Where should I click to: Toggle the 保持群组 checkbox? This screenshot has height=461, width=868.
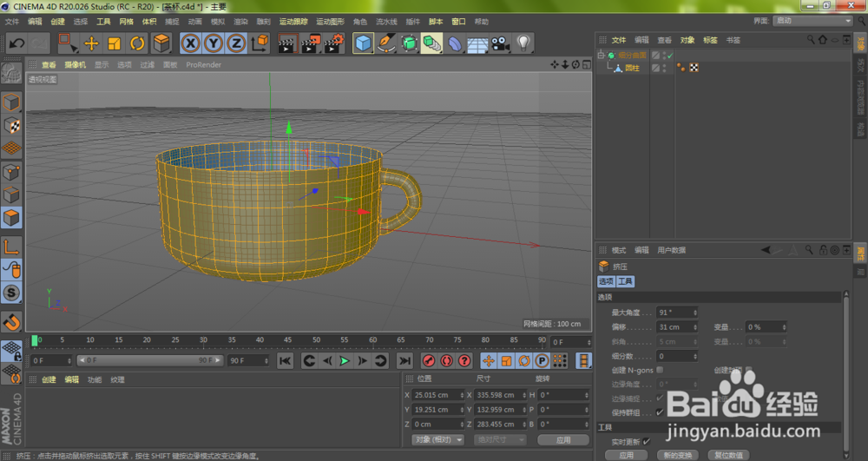(x=660, y=412)
